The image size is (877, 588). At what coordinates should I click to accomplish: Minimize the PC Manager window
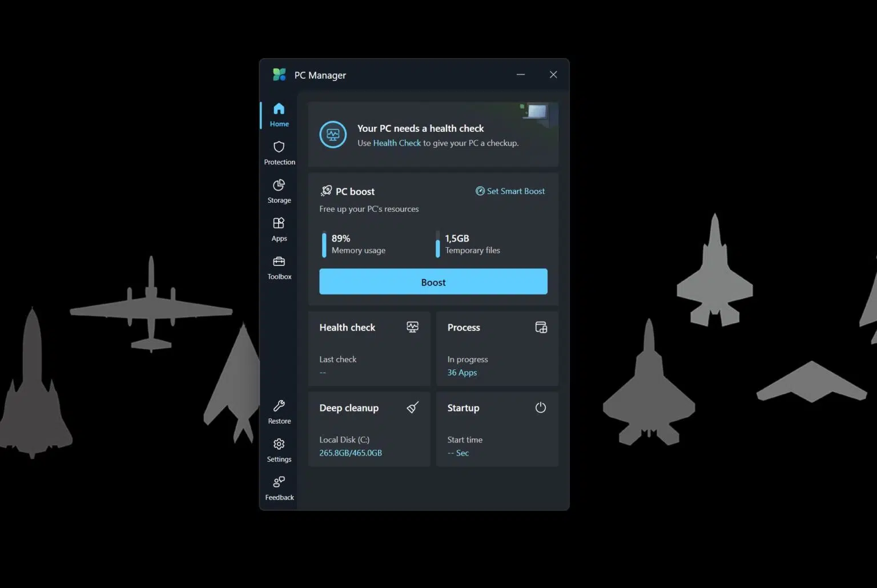(521, 75)
